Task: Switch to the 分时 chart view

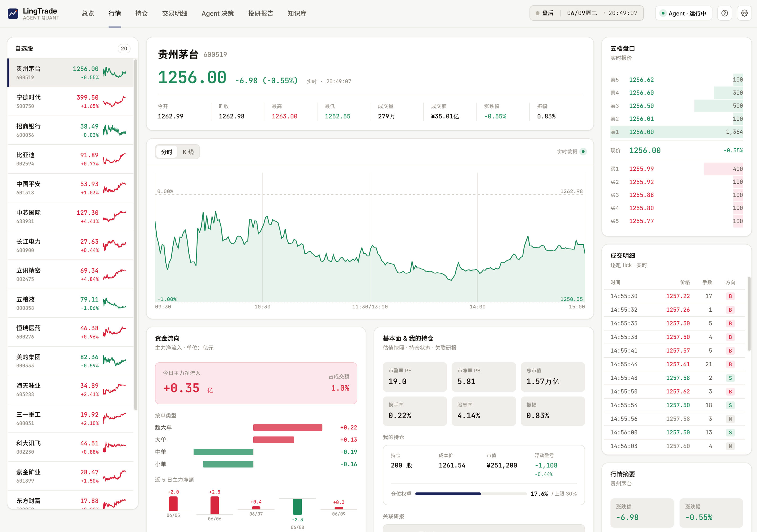Action: click(x=166, y=152)
